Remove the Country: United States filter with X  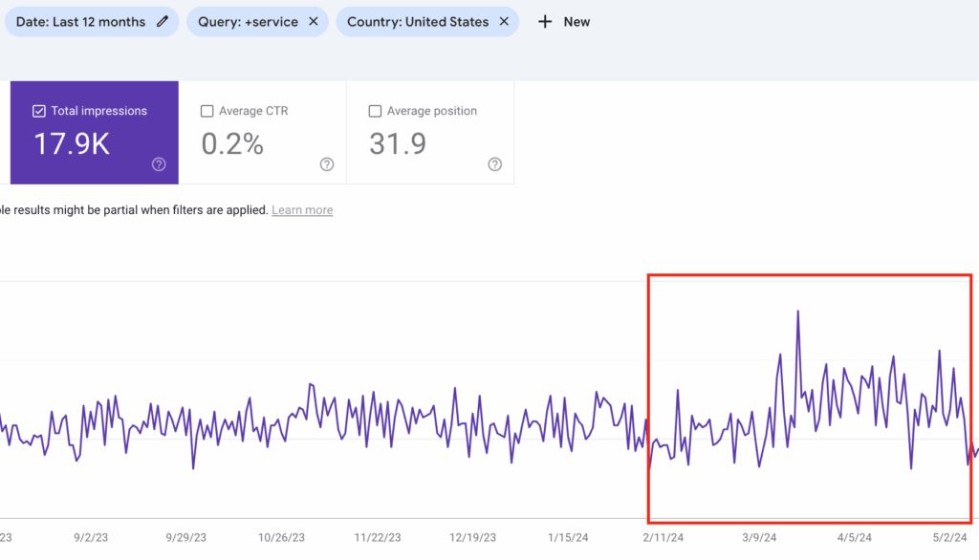[x=504, y=21]
